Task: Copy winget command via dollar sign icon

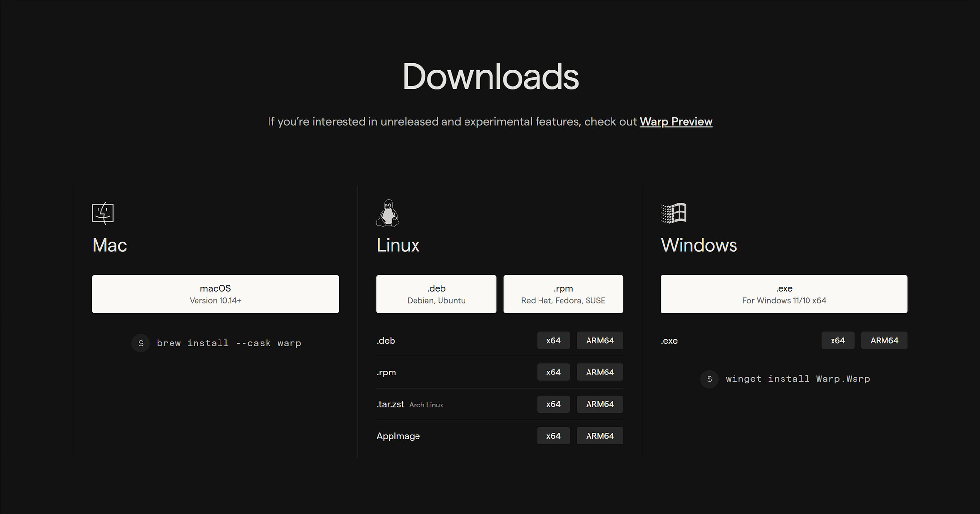Action: pos(710,379)
